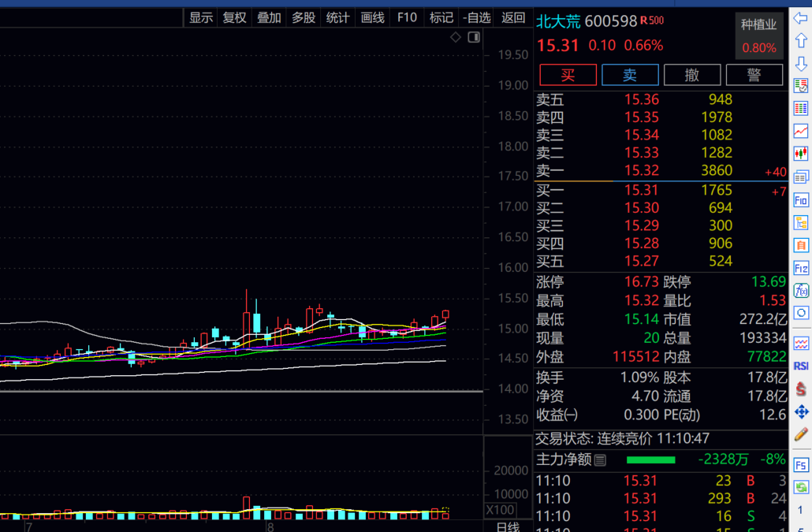The width and height of the screenshot is (812, 532).
Task: Toggle the side panel layout icon above the chart
Action: (x=474, y=37)
